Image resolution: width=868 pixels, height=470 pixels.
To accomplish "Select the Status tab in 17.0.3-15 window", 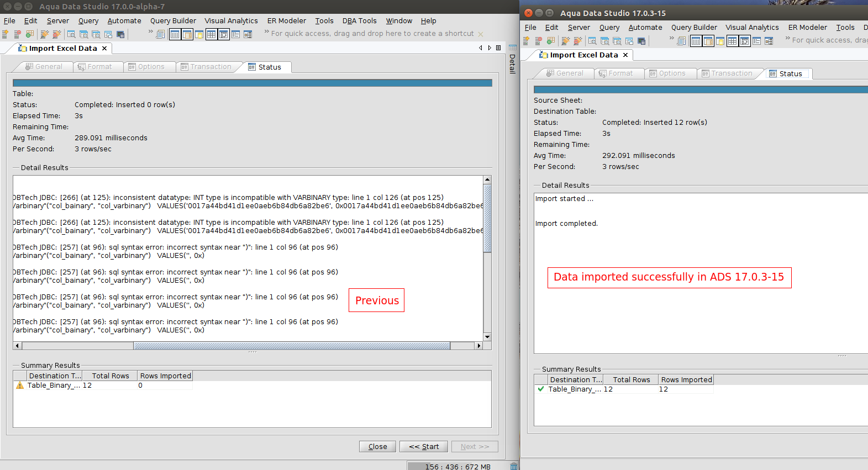I will coord(786,73).
